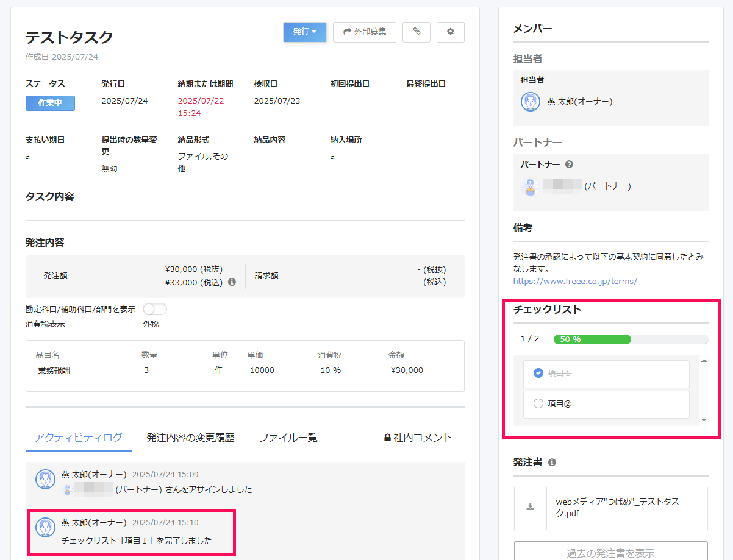
Task: Click the help icon next to パートナー
Action: pyautogui.click(x=569, y=165)
